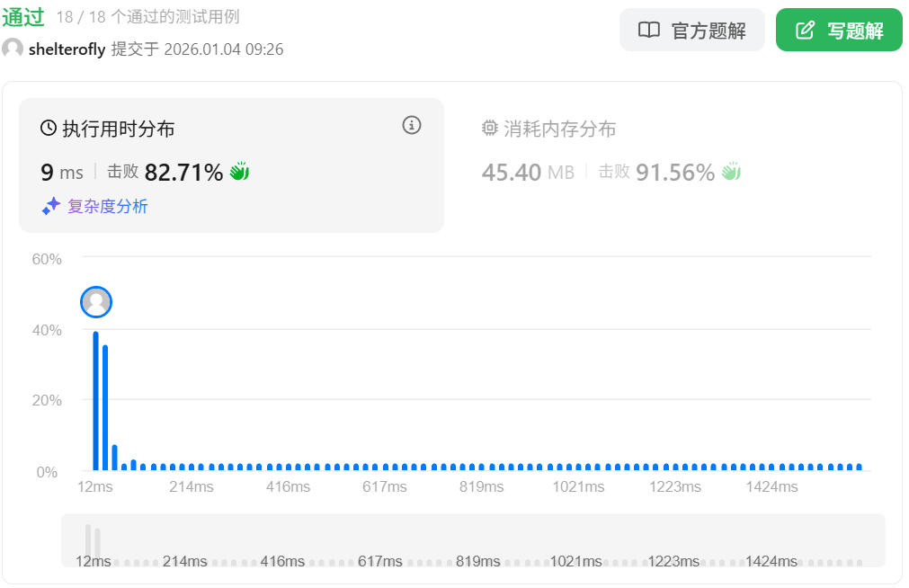Click the tallest blue bar in chart
Screen dimensions: 909x588
pyautogui.click(x=95, y=402)
